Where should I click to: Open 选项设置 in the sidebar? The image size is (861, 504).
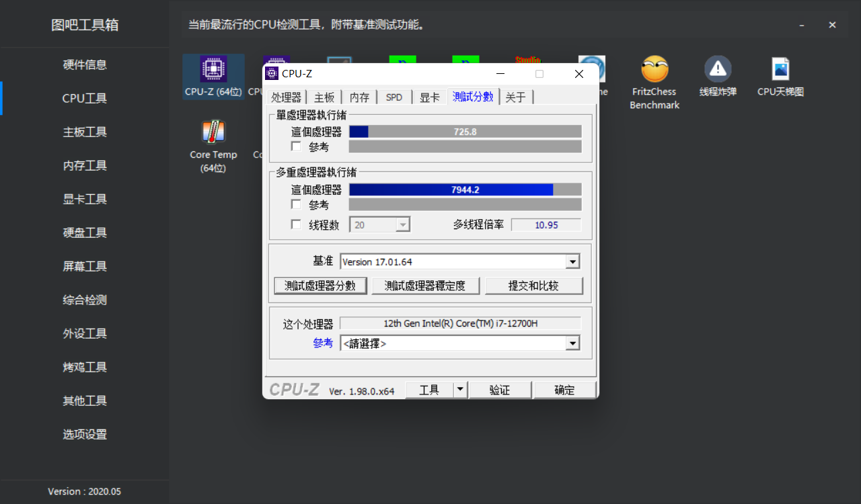click(x=85, y=434)
